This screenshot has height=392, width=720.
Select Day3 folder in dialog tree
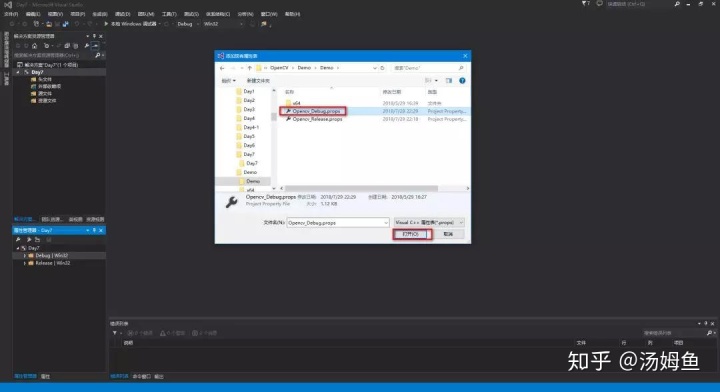click(245, 109)
